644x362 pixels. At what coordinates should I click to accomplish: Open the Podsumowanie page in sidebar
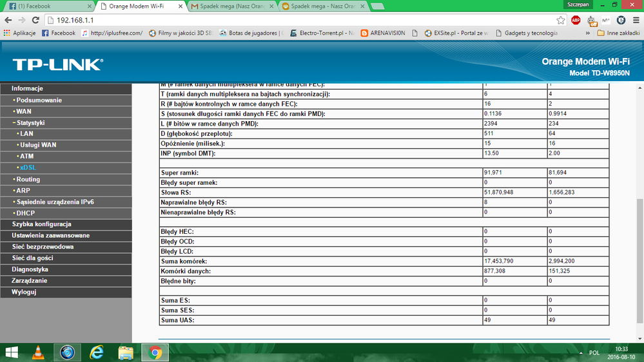(39, 100)
